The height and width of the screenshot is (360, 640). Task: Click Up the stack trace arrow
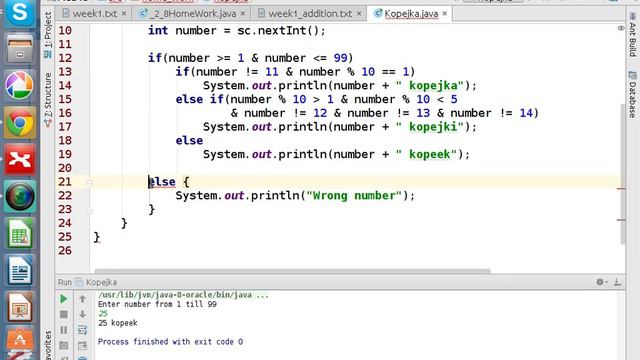(82, 299)
